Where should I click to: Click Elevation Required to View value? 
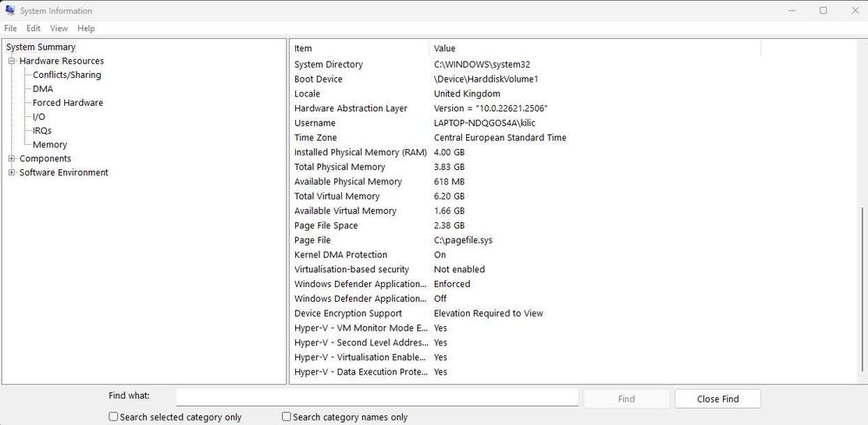coord(488,313)
